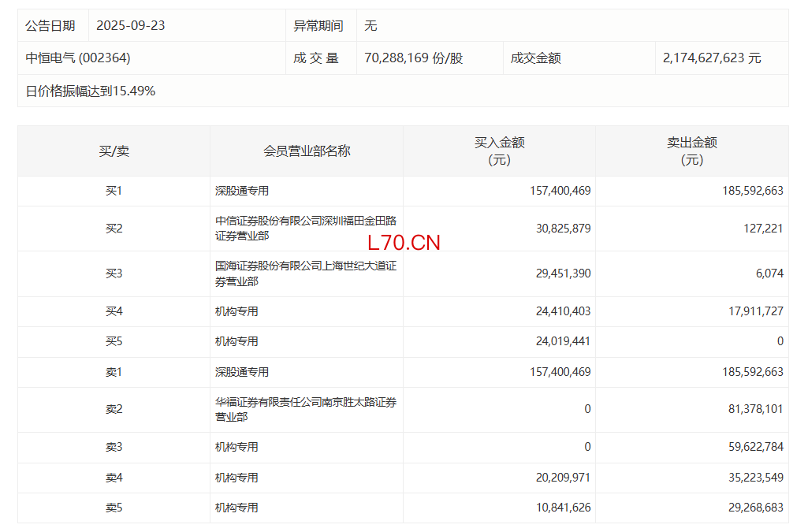Open 华福证券 南京胜太路 branch name
This screenshot has width=808, height=532.
click(x=306, y=409)
